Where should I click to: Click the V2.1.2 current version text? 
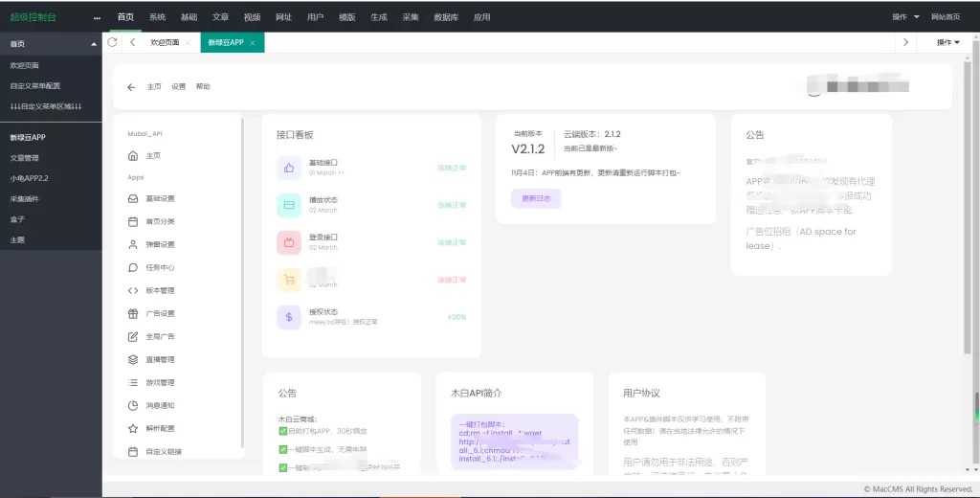528,148
